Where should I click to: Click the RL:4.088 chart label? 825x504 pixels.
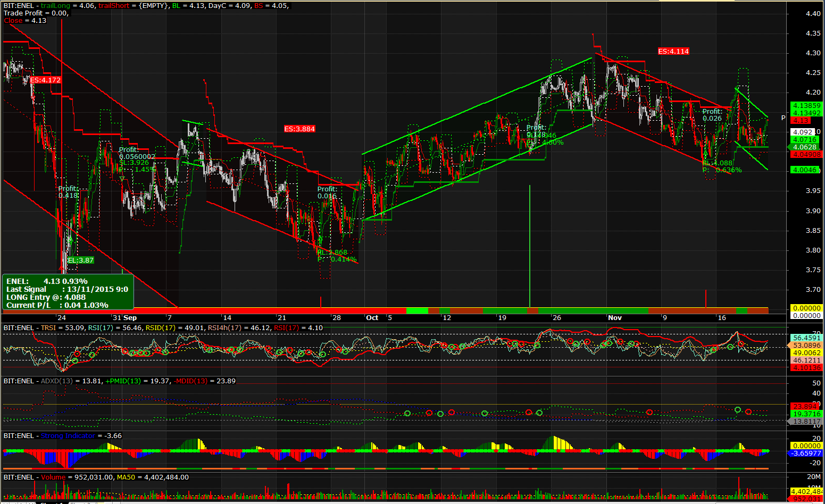(x=718, y=163)
